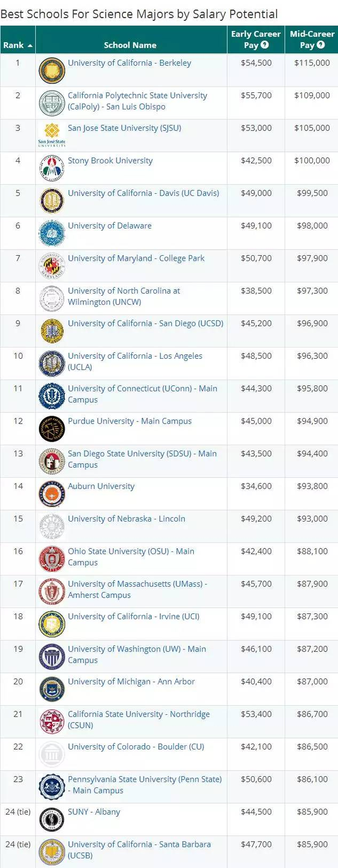Click the Stony Brook University seal
This screenshot has width=338, height=868.
[52, 168]
